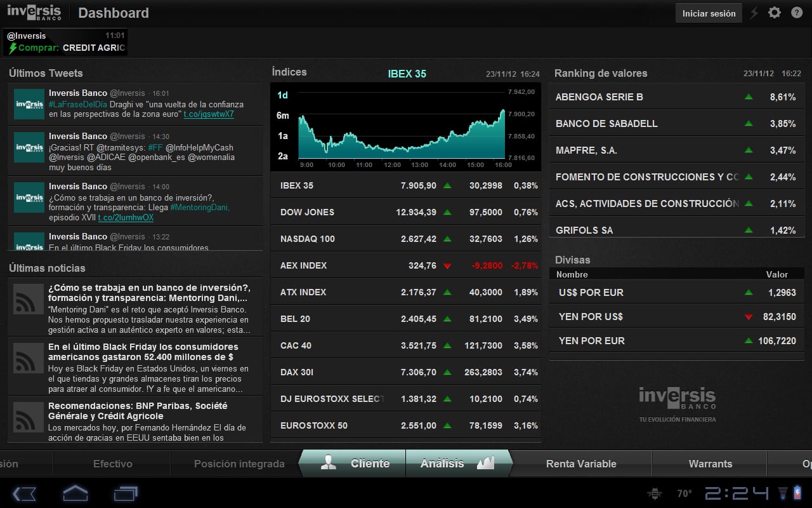The image size is (812, 508).
Task: Select the 6m chart range
Action: click(x=282, y=116)
